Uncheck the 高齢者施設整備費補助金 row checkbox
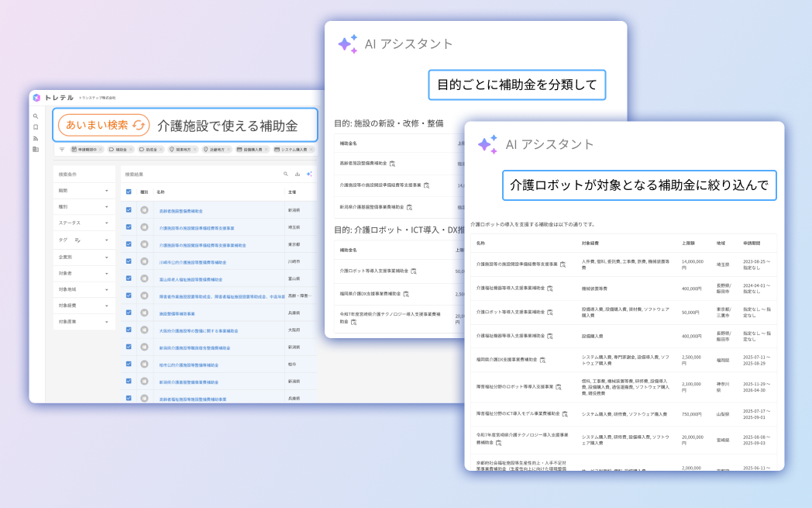 [x=129, y=210]
